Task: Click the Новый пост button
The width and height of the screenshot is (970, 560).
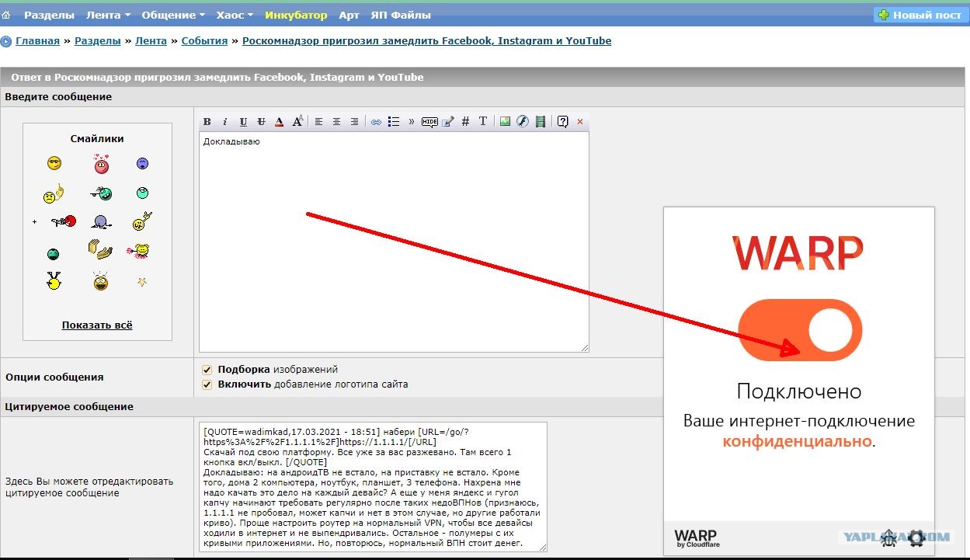Action: (x=920, y=15)
